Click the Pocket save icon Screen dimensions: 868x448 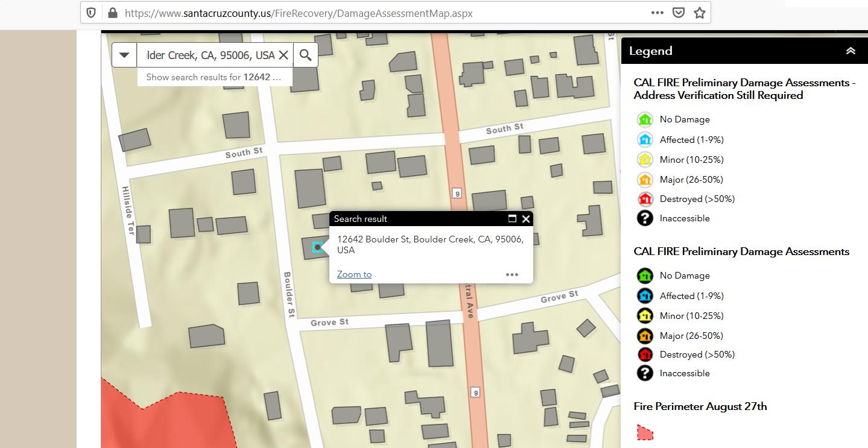tap(679, 13)
